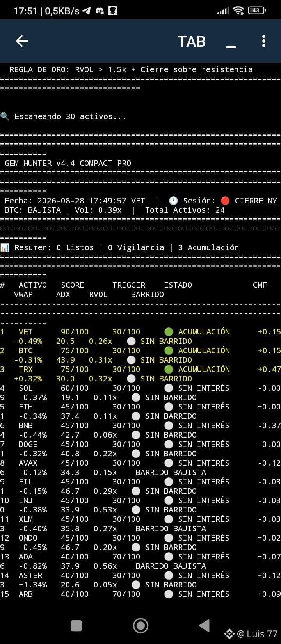The width and height of the screenshot is (281, 644).
Task: Tap the back arrow in header
Action: click(x=22, y=41)
